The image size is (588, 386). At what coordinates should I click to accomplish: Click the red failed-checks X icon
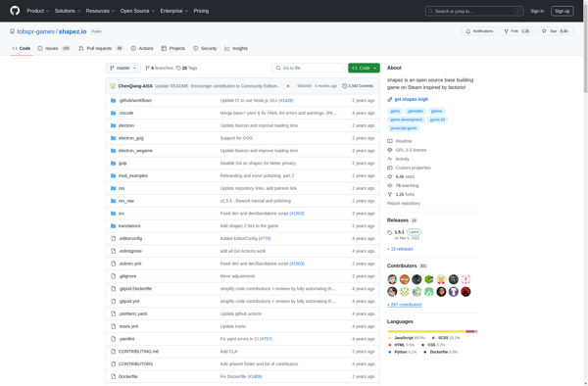pyautogui.click(x=288, y=86)
